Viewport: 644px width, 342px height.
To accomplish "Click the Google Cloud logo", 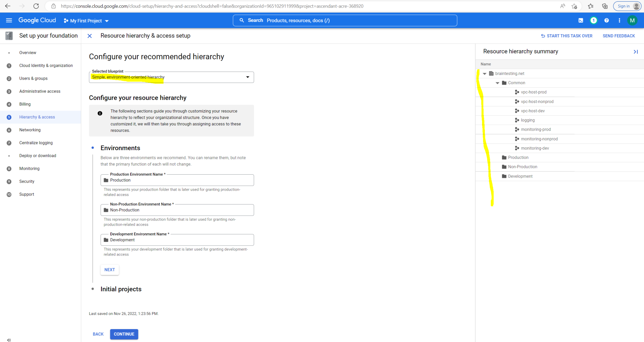I will click(37, 20).
